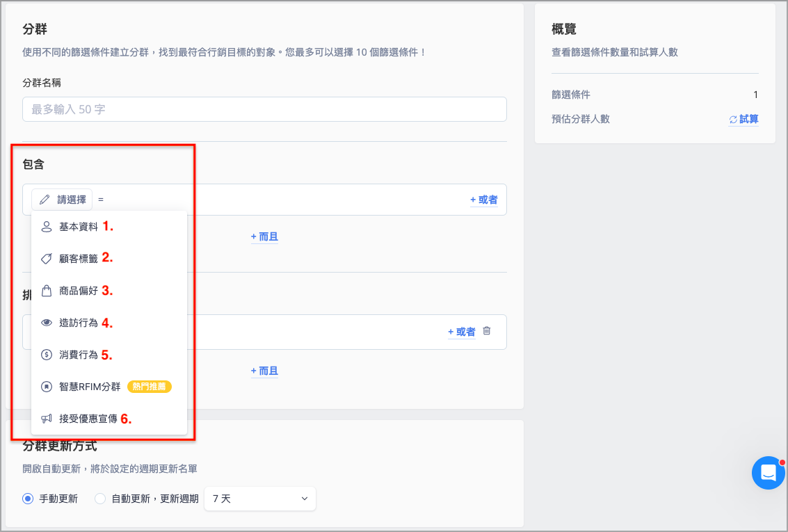Click the 篩選條件 label in overview

(571, 95)
